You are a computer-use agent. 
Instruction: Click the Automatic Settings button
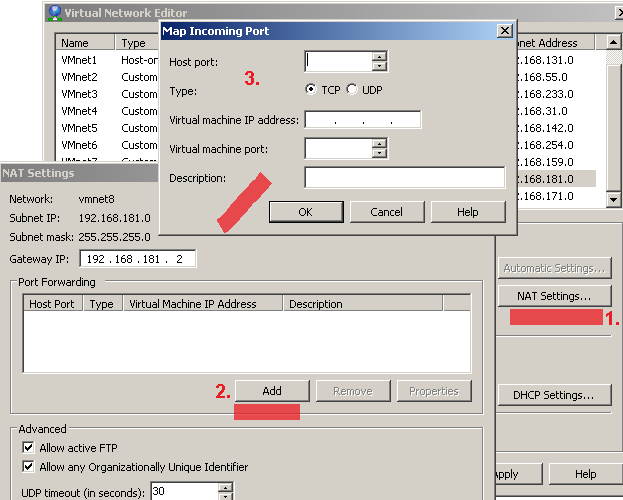554,268
